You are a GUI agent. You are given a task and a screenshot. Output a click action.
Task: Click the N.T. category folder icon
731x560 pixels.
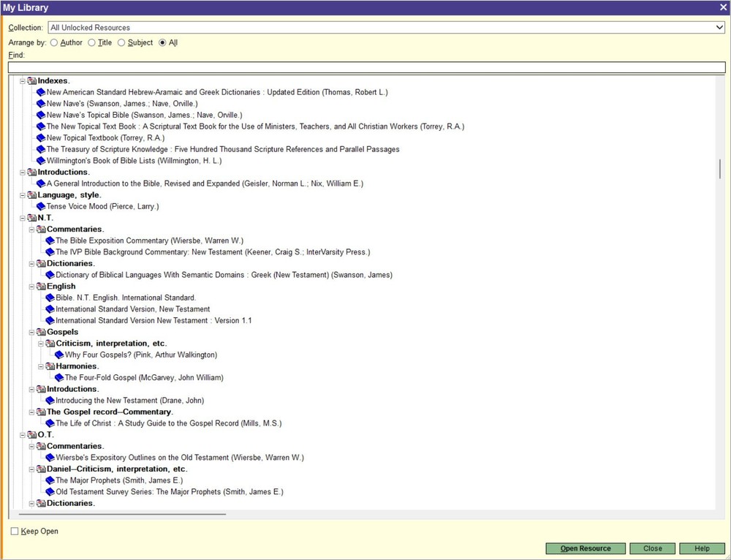[31, 218]
